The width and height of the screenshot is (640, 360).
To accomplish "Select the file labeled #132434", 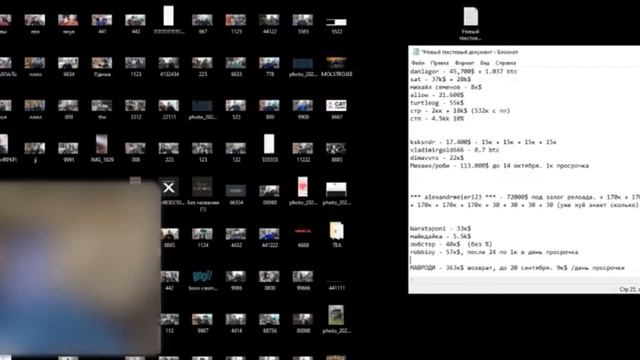I will [x=169, y=67].
